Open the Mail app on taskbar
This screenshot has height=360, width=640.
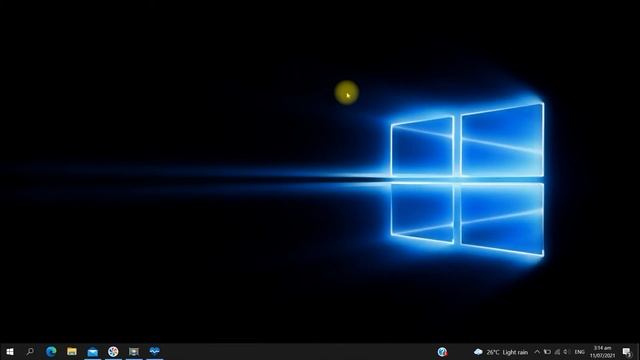click(x=93, y=351)
